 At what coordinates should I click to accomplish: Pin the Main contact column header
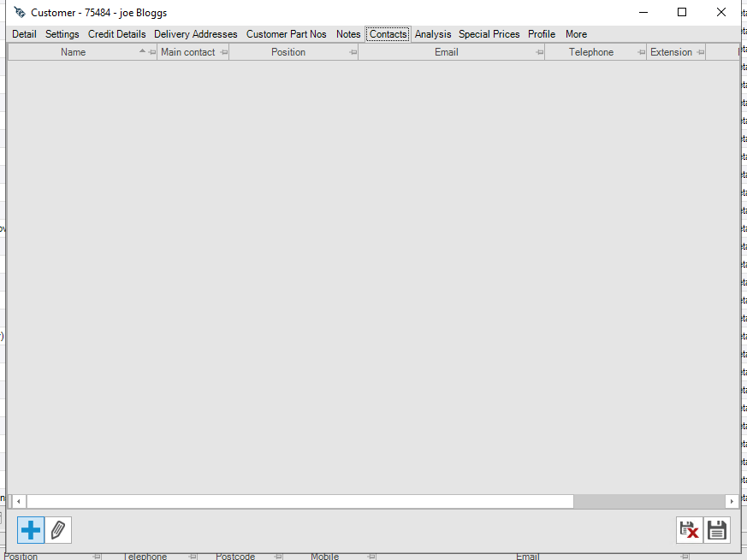coord(223,53)
